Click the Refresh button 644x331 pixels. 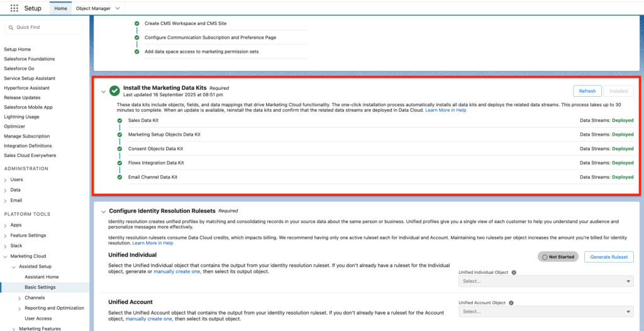coord(587,91)
